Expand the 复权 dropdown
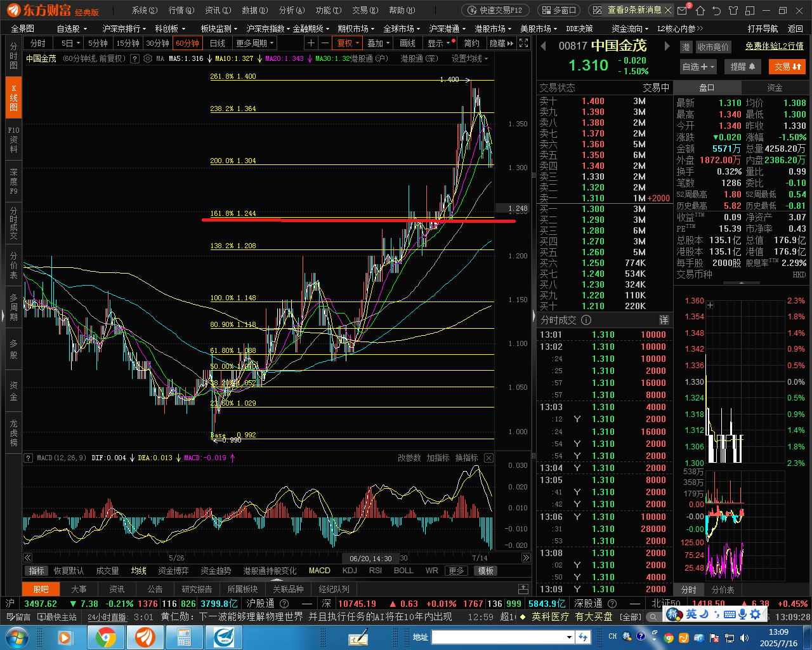The height and width of the screenshot is (650, 812). click(348, 43)
